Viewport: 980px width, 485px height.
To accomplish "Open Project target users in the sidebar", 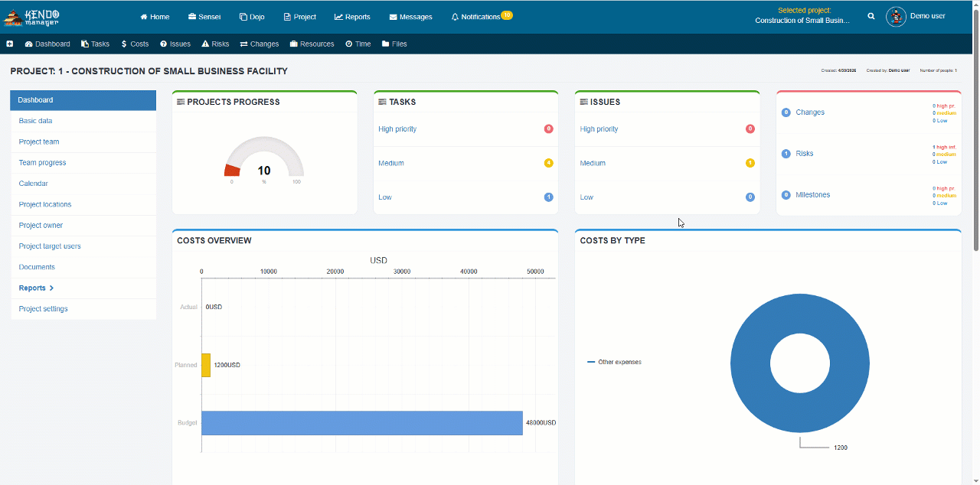I will point(83,246).
